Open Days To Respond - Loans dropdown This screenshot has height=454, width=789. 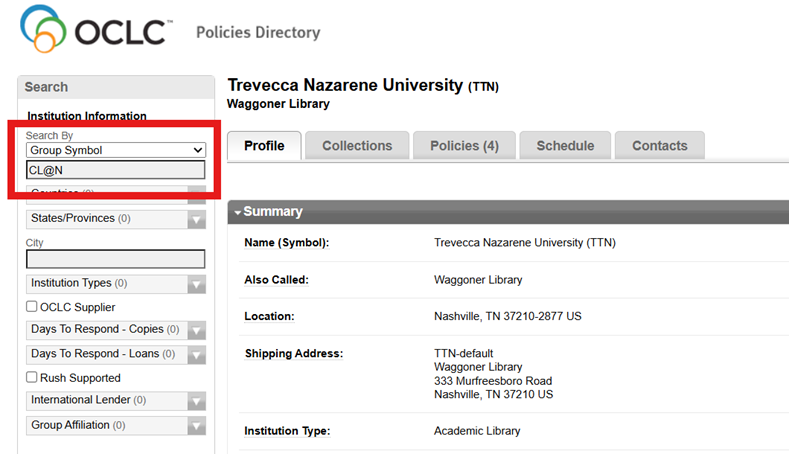pyautogui.click(x=197, y=354)
